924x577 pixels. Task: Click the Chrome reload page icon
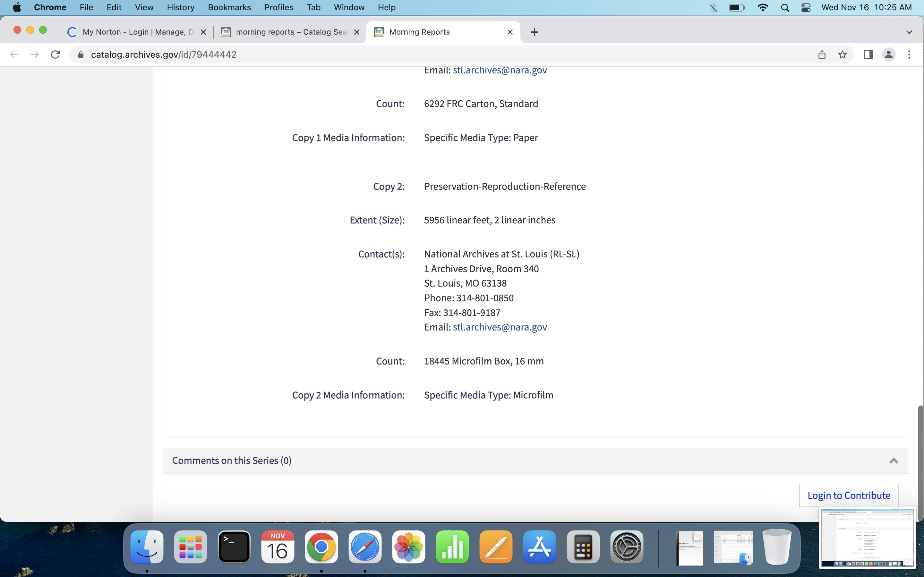(x=56, y=54)
